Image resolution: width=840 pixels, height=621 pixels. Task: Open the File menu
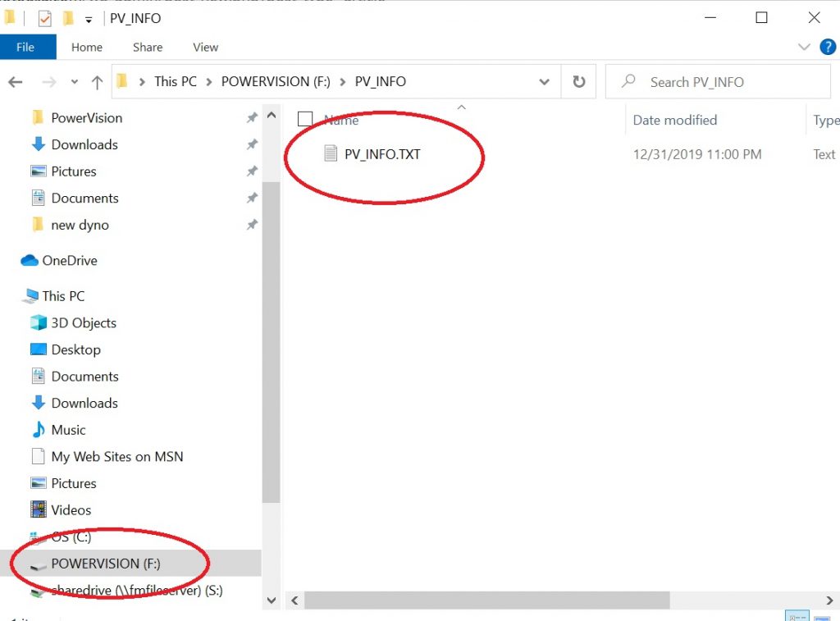[x=26, y=47]
